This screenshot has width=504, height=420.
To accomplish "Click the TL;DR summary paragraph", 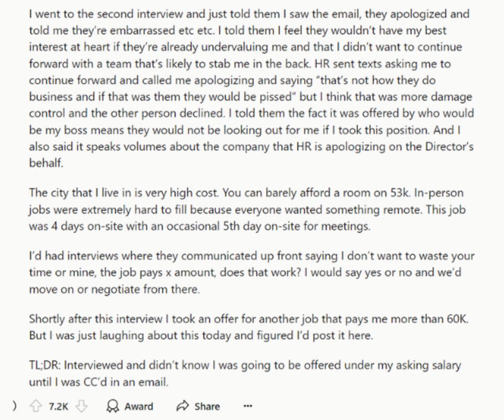I will coord(244,373).
